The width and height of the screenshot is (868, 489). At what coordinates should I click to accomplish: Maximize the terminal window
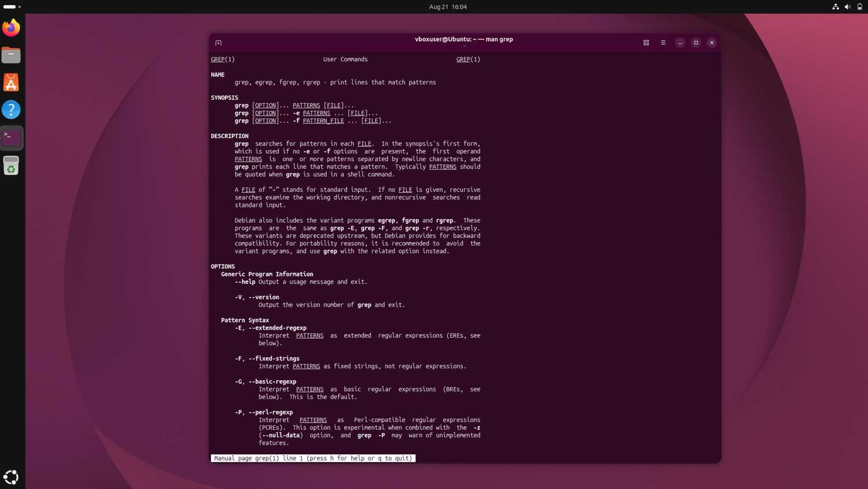point(696,43)
